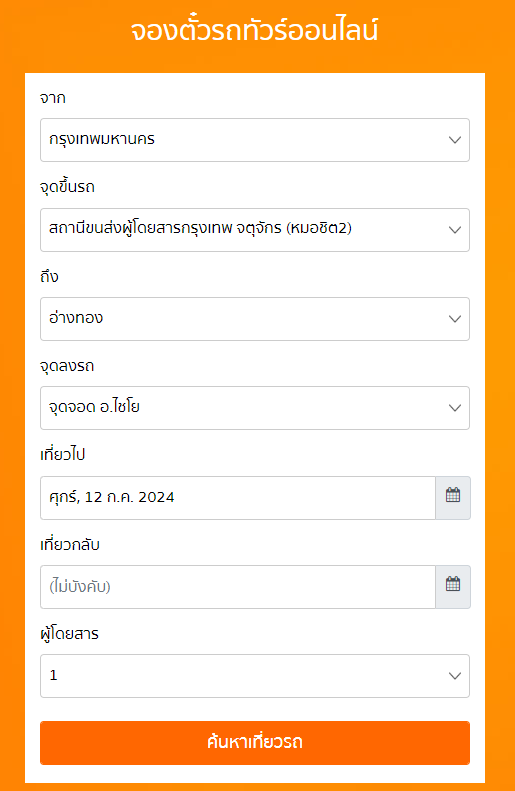Expand the ถึง dropdown showing อ่างทอง
Viewport: 515px width, 791px height.
click(255, 319)
